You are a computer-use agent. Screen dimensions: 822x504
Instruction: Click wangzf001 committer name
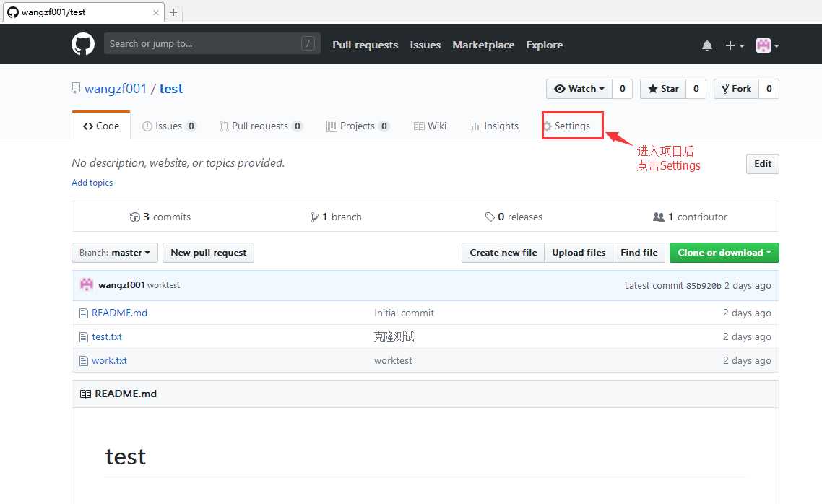[121, 285]
